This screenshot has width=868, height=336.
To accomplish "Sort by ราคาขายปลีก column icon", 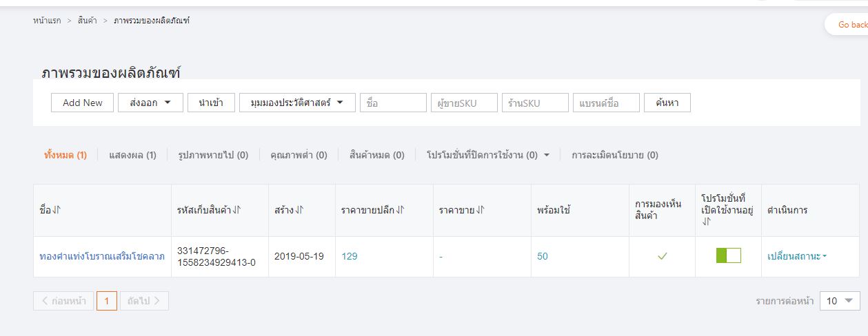I will pyautogui.click(x=400, y=210).
